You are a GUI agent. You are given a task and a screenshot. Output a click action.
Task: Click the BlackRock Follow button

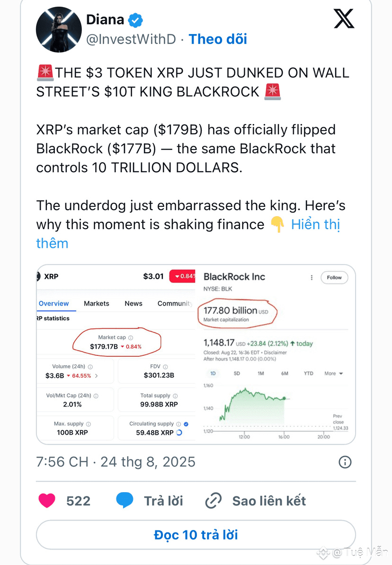(334, 277)
